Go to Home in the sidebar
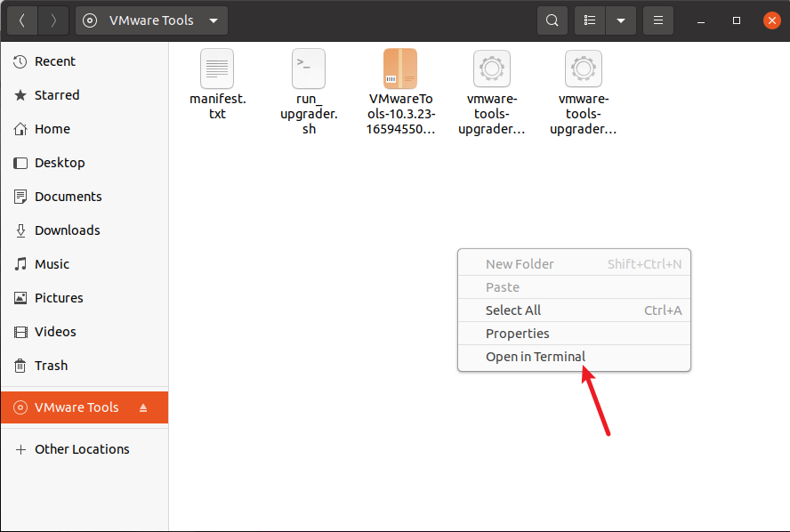The height and width of the screenshot is (532, 790). [x=52, y=129]
